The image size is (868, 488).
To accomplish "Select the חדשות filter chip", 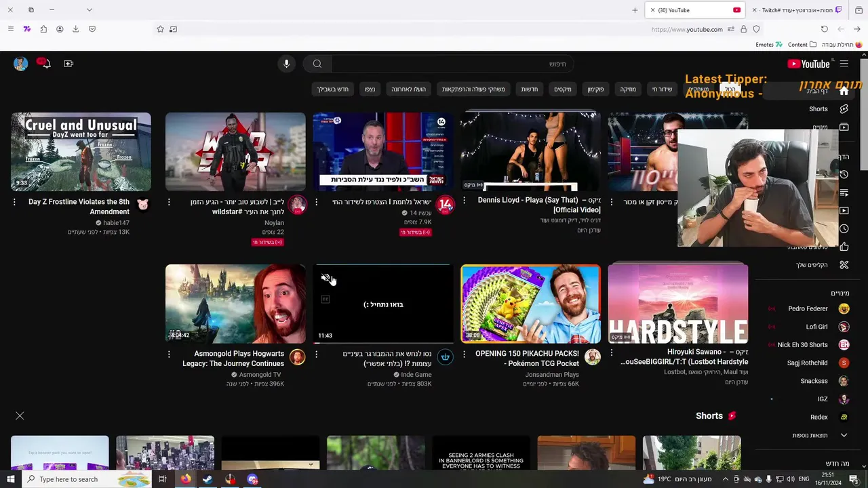I will point(529,89).
